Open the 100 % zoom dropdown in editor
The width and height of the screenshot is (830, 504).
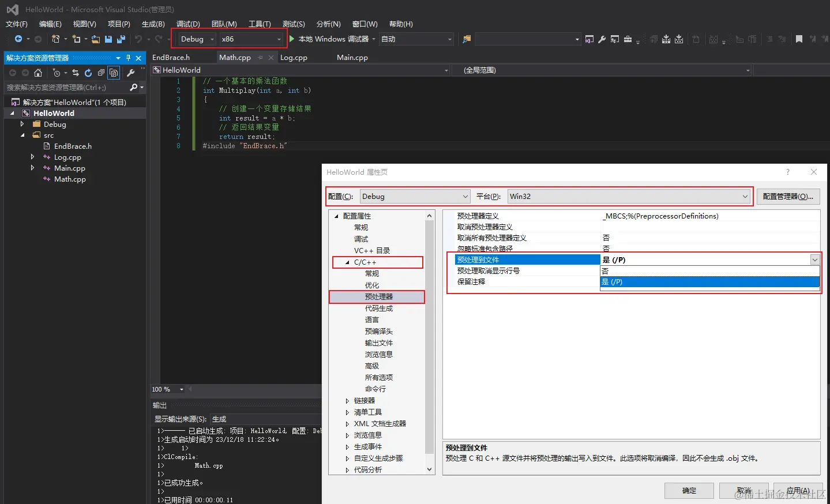(x=181, y=389)
